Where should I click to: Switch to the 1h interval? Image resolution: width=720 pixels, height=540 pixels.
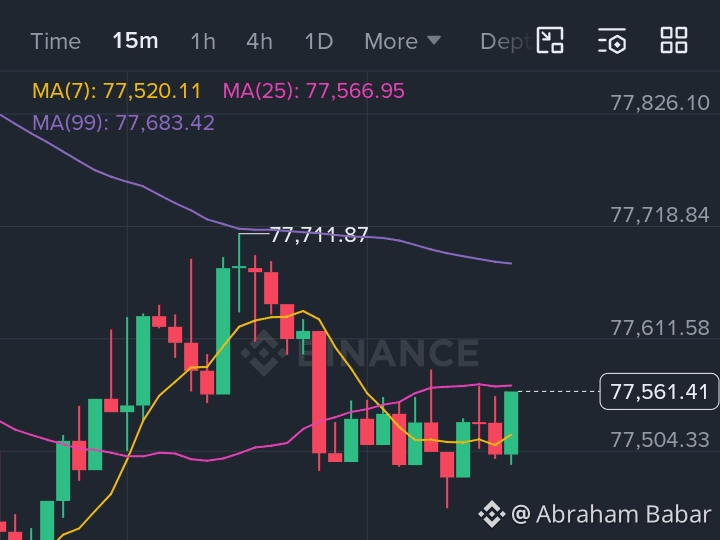coord(203,41)
